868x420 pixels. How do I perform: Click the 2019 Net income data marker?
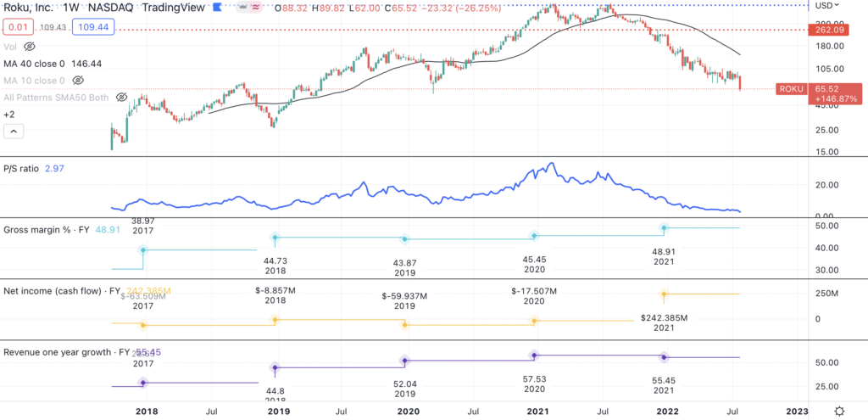tap(405, 325)
